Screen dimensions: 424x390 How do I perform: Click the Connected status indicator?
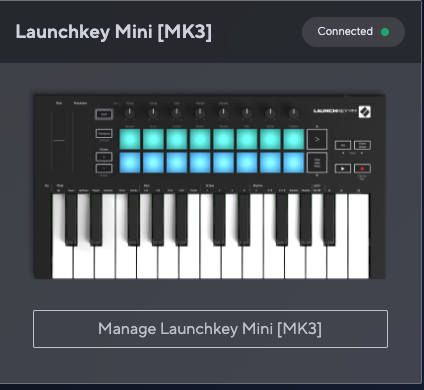[353, 32]
